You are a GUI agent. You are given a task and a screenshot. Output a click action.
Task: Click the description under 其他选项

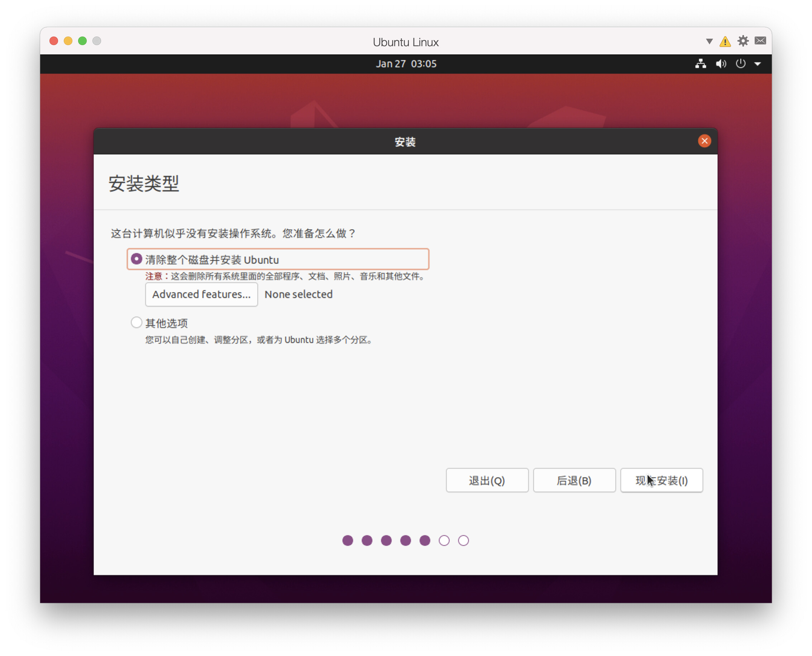pyautogui.click(x=259, y=340)
